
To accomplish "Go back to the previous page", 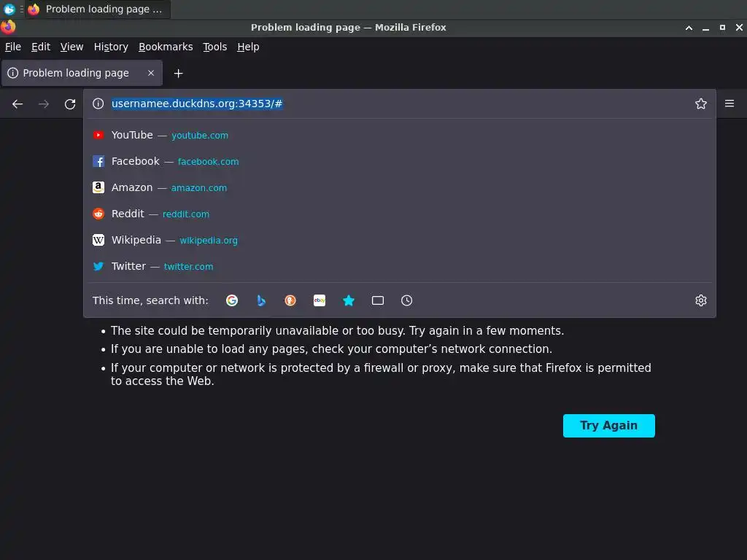I will coord(18,104).
